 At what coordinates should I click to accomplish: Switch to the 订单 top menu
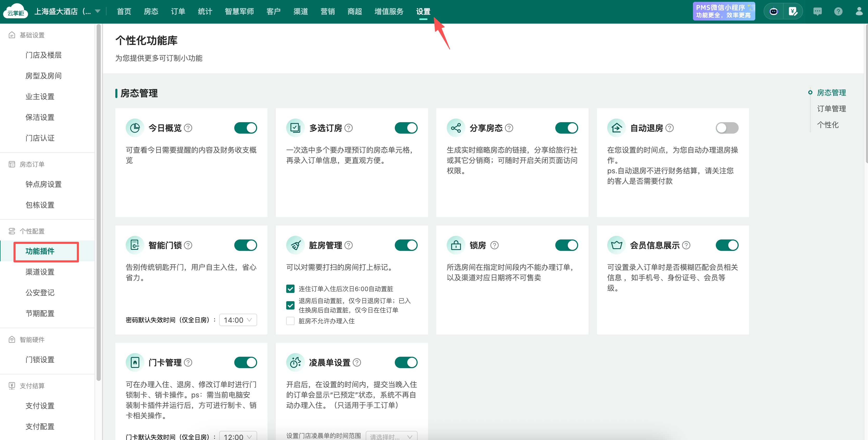pyautogui.click(x=178, y=11)
